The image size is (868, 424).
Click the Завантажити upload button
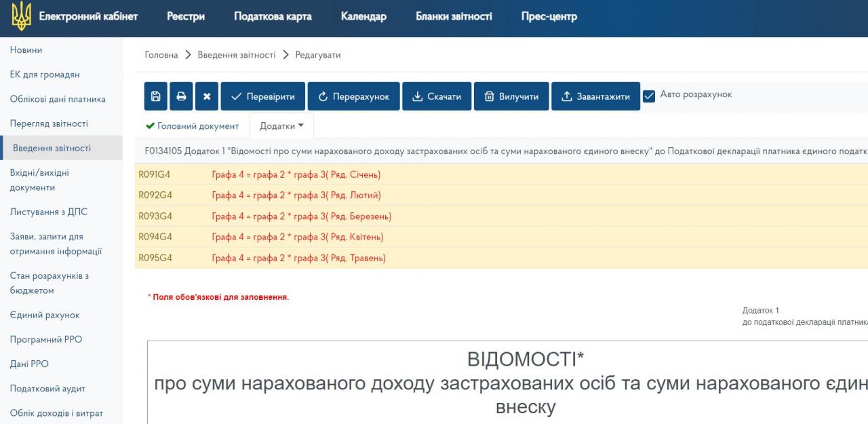tap(595, 96)
